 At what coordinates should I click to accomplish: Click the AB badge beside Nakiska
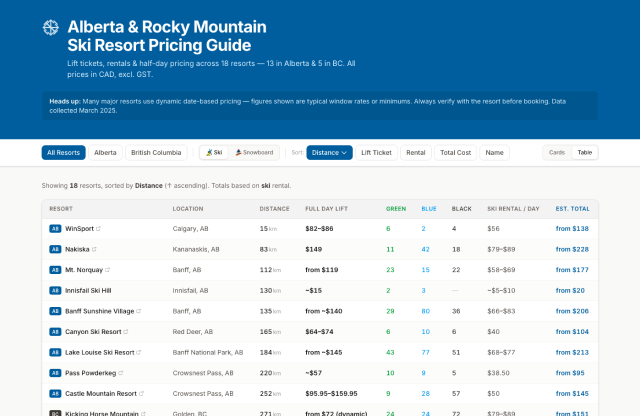pyautogui.click(x=55, y=249)
